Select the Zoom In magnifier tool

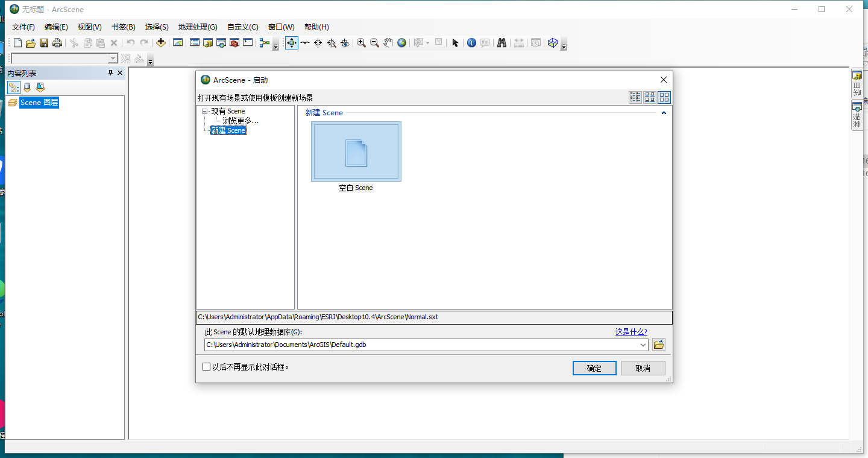pos(361,43)
